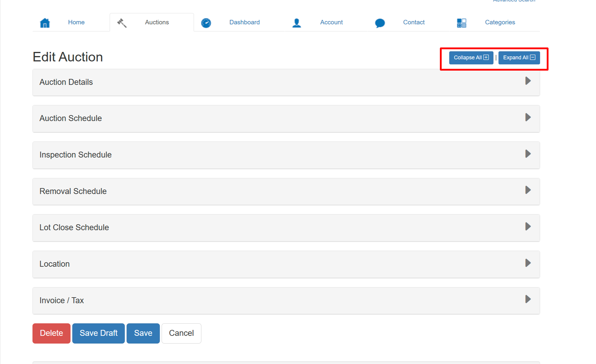Open the Categories tab label
The width and height of the screenshot is (596, 364).
tap(500, 22)
